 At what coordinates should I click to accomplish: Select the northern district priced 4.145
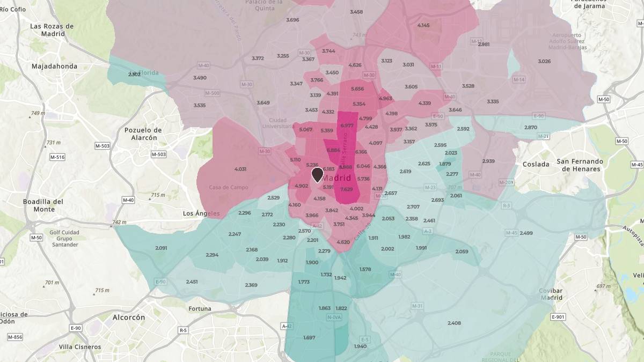tap(423, 25)
